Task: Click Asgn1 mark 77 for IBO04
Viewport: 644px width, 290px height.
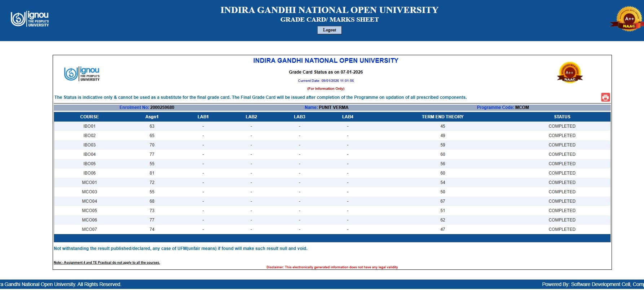Action: tap(152, 154)
